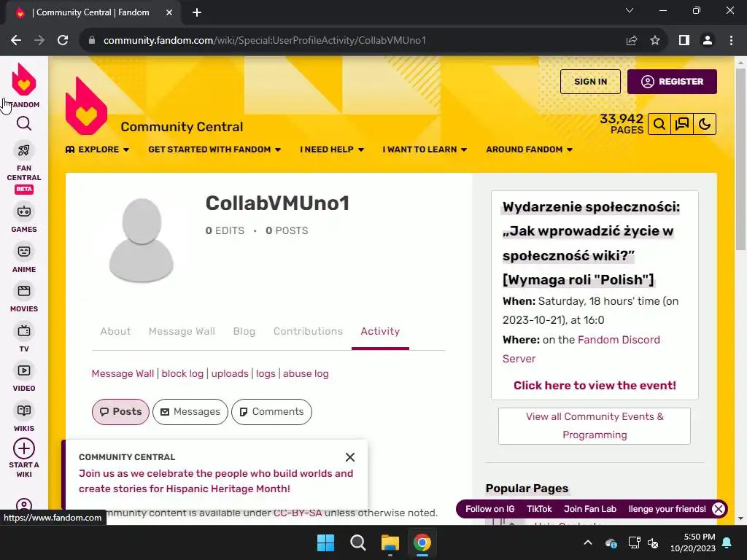The width and height of the screenshot is (747, 560).
Task: Select the Posts filter button
Action: [120, 412]
